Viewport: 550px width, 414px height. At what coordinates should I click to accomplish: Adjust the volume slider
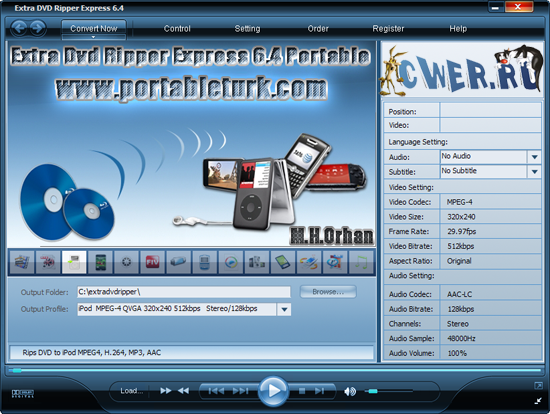point(388,391)
